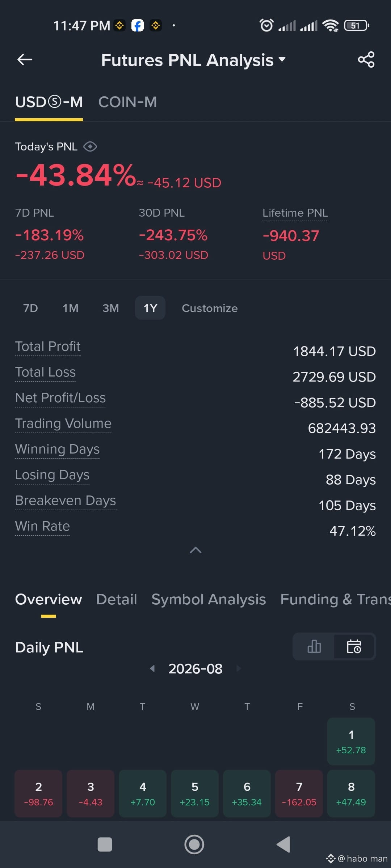Go to previous month arrow
Screen dimensions: 391x868
152,668
